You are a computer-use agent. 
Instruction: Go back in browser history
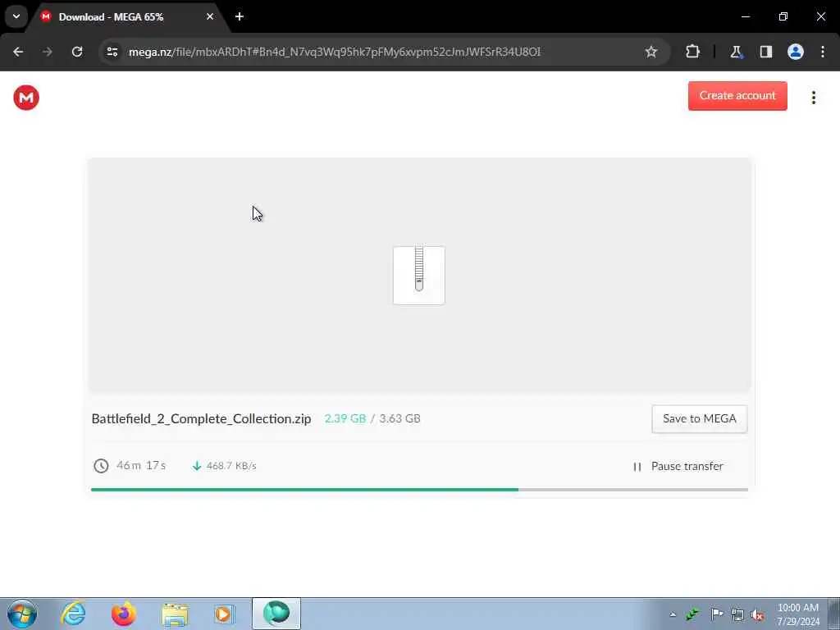[18, 52]
